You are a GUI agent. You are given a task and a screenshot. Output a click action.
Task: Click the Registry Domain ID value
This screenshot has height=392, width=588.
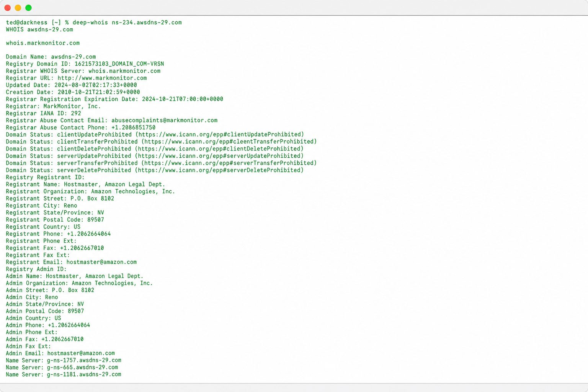[x=119, y=64]
